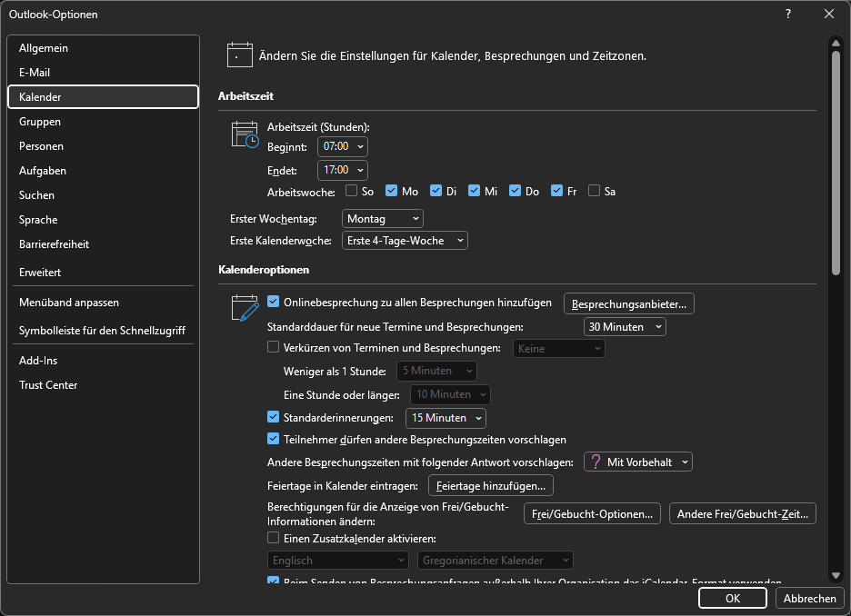Click the Kalenderoptionen calendar-pencil icon
The height and width of the screenshot is (616, 851).
(x=245, y=309)
